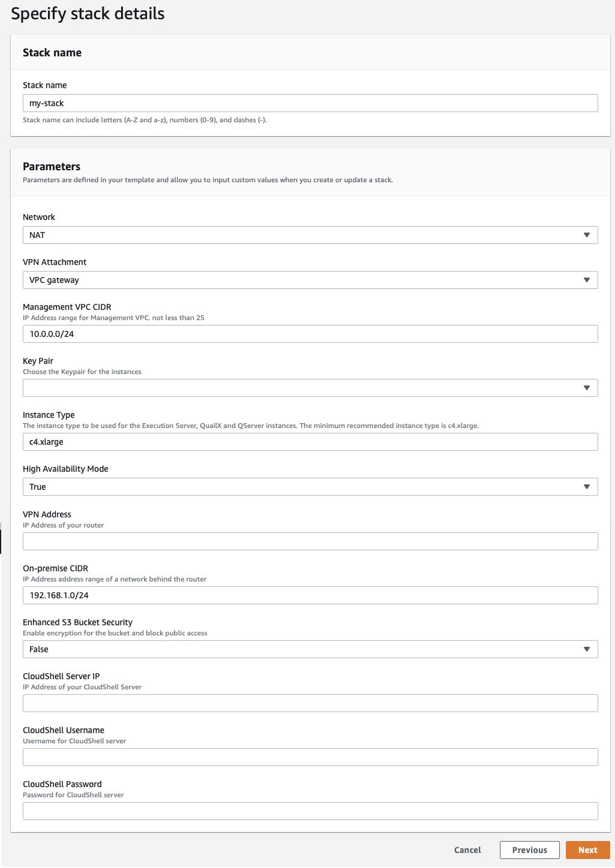Screen dimensions: 615x868
Task: Focus the CloudShell Username field
Action: [x=310, y=757]
